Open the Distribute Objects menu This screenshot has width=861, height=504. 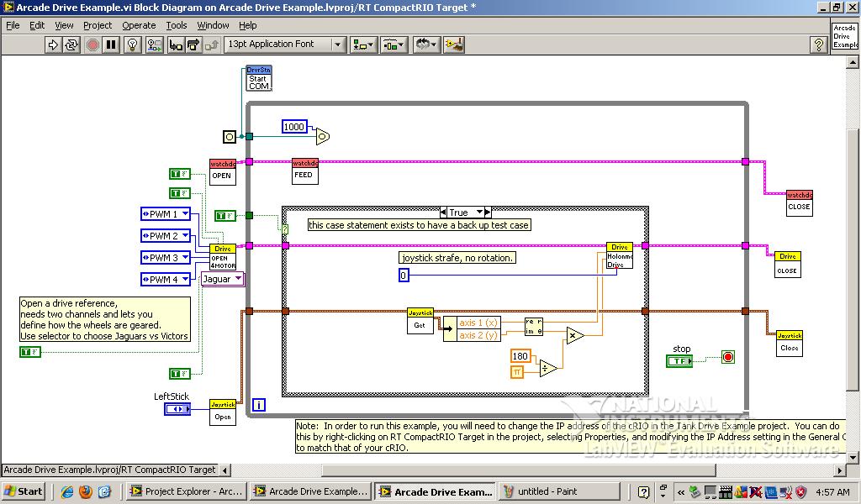coord(394,45)
